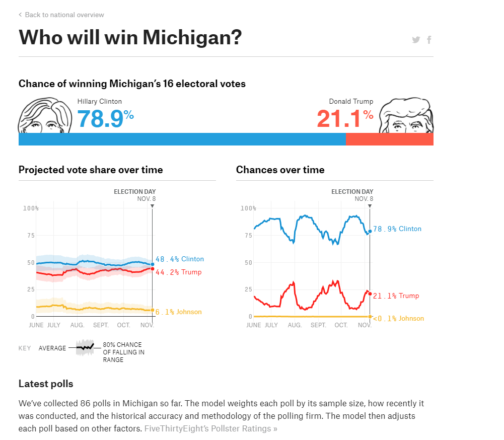Click Clinton's blue endpoint dot in vote share
Screen dimensions: 504x440
[x=153, y=264]
